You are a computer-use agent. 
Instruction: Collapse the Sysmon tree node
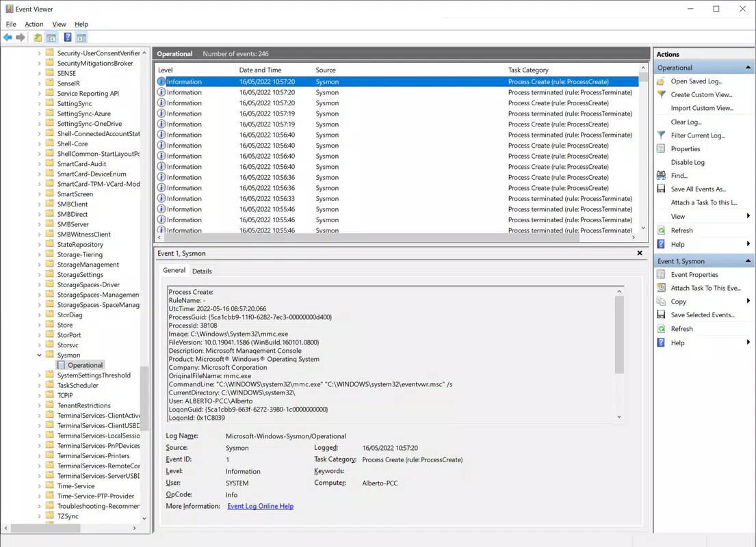[40, 355]
